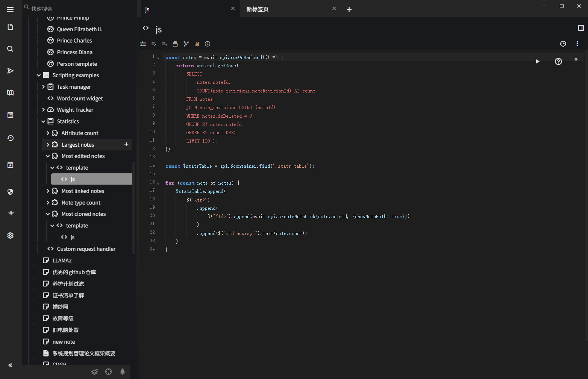Viewport: 588px width, 379px height.
Task: Click the 快速搜索 quick search field
Action: pos(75,9)
